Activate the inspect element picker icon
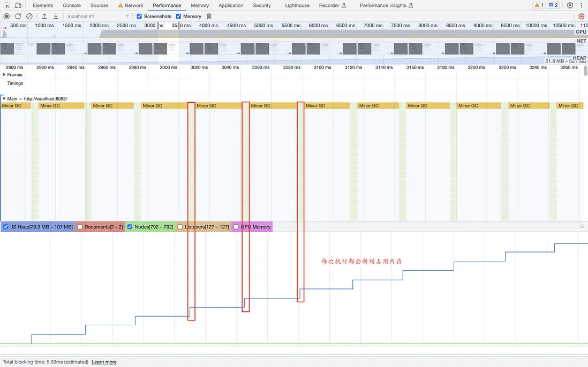The height and width of the screenshot is (367, 588). click(x=6, y=5)
